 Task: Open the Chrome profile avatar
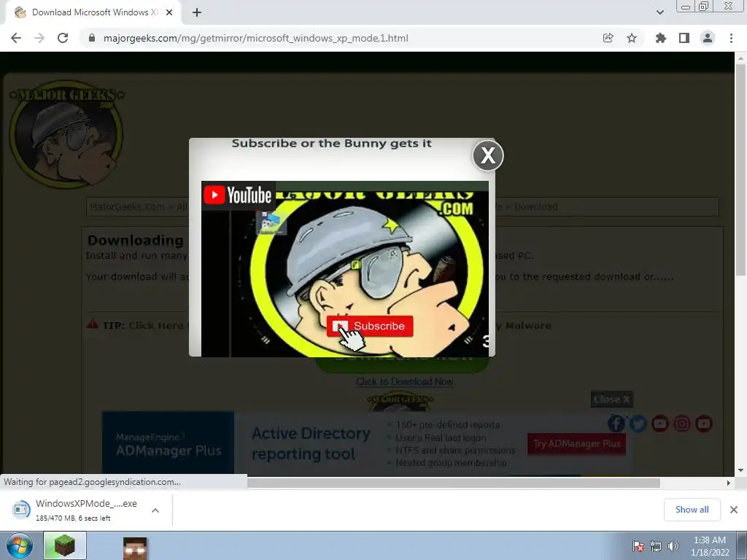click(x=708, y=38)
